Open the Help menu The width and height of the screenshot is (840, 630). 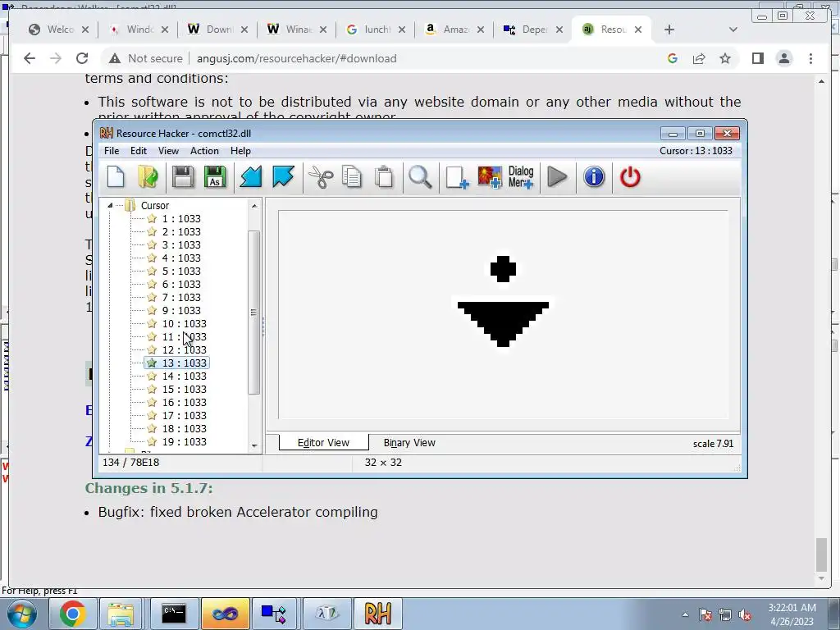(240, 151)
